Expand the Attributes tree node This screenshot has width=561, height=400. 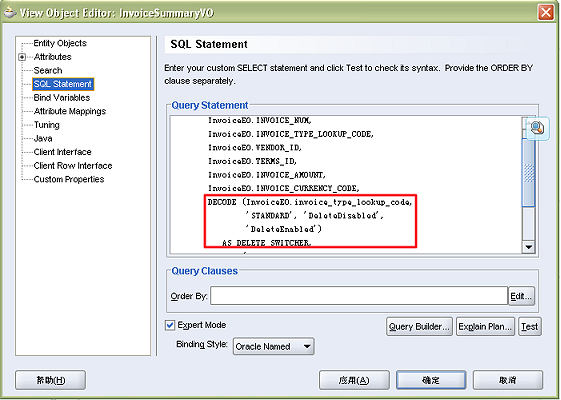[22, 57]
